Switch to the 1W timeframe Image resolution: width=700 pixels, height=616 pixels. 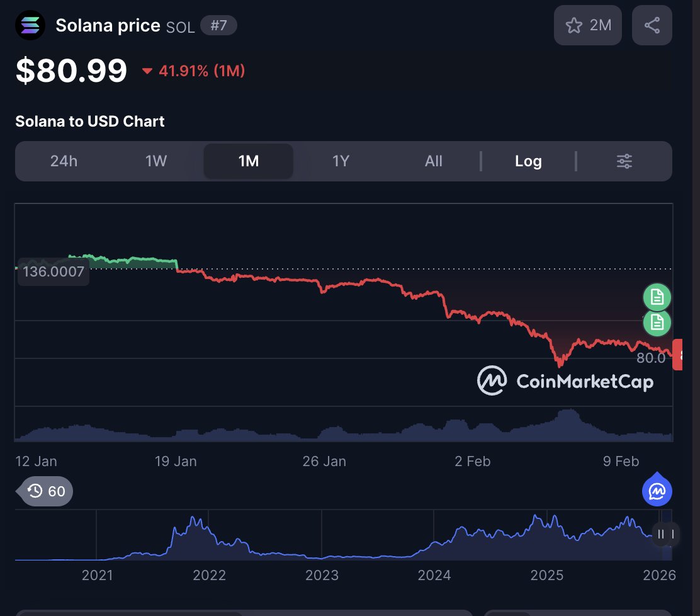(156, 161)
